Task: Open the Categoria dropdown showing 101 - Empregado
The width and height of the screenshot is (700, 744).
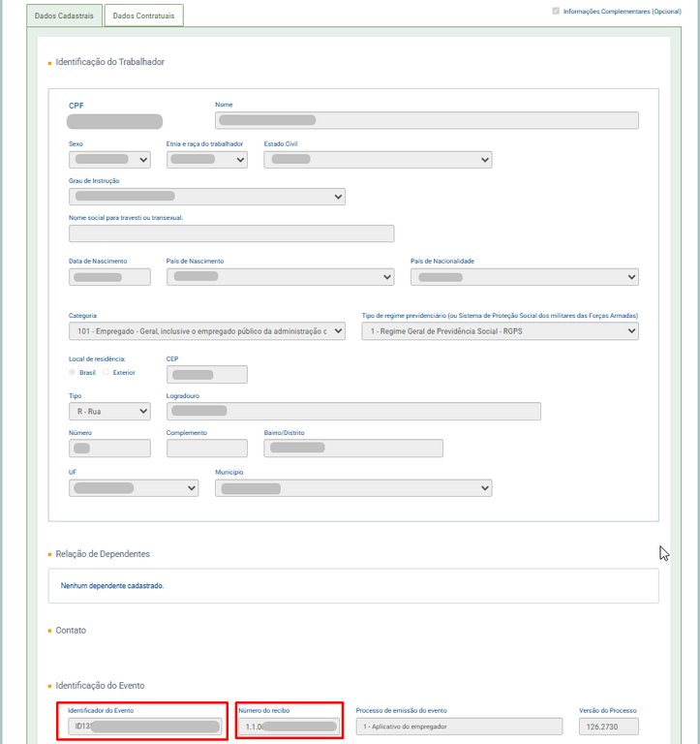Action: 206,331
